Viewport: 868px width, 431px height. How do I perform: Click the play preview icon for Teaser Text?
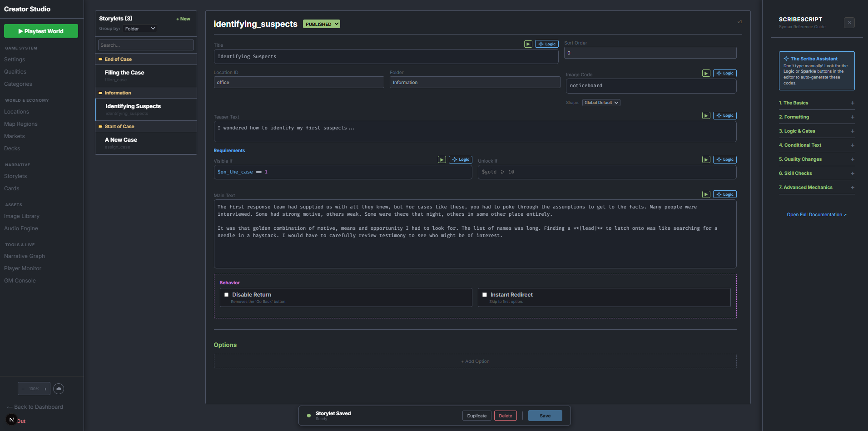[706, 115]
